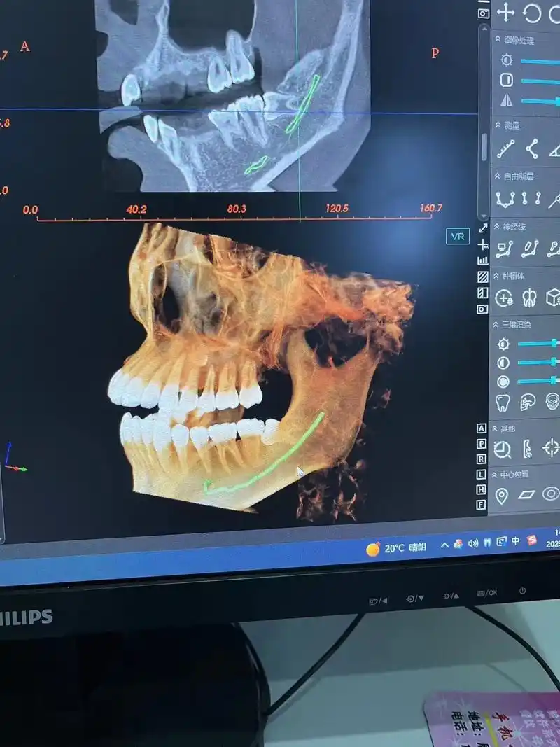
Task: Pick the U-shaped arch curve tool
Action: click(505, 199)
